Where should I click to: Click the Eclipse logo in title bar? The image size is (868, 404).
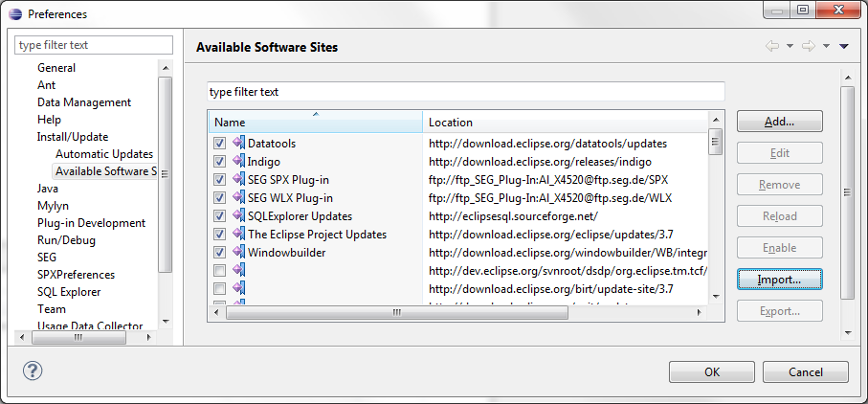tap(14, 13)
